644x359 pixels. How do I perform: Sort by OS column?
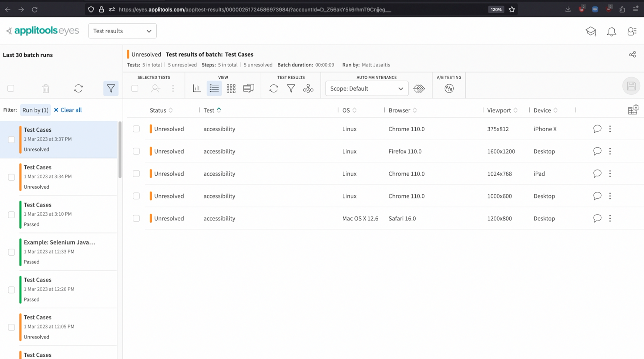point(349,110)
